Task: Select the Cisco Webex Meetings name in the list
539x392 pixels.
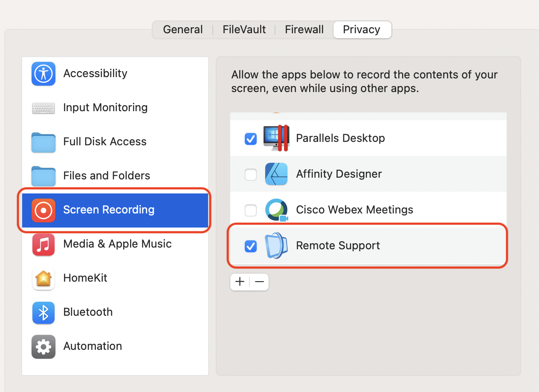Action: pyautogui.click(x=355, y=210)
